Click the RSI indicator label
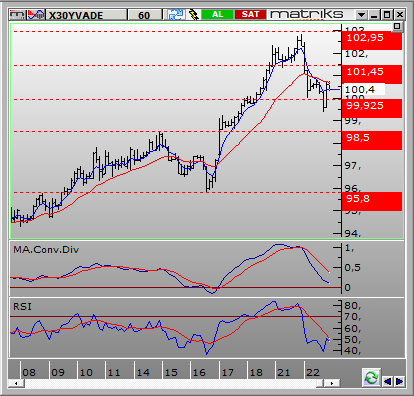The height and width of the screenshot is (396, 414). (x=22, y=306)
